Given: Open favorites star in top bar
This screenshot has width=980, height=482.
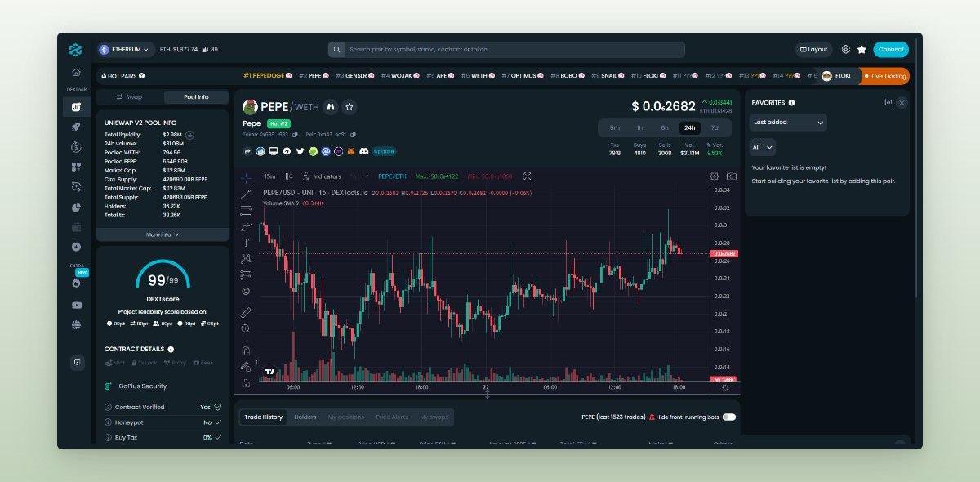Looking at the screenshot, I should (862, 50).
